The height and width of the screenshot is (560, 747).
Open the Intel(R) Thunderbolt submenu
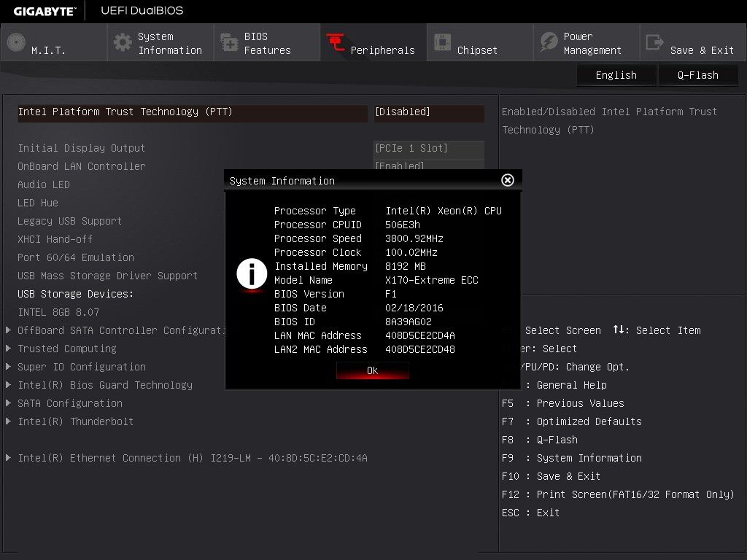[x=76, y=421]
